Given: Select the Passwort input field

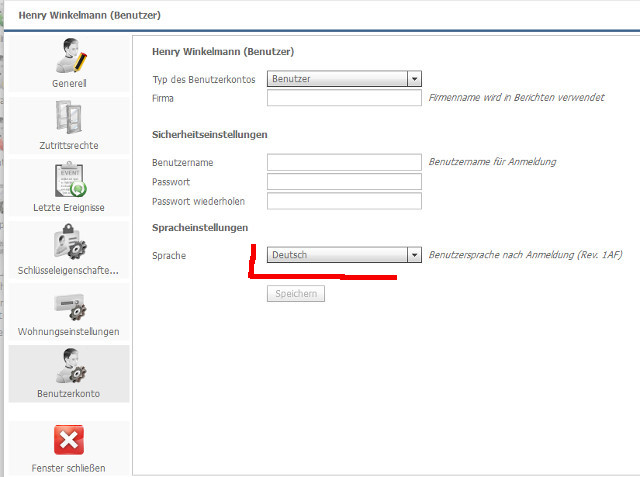Looking at the screenshot, I should tap(344, 182).
